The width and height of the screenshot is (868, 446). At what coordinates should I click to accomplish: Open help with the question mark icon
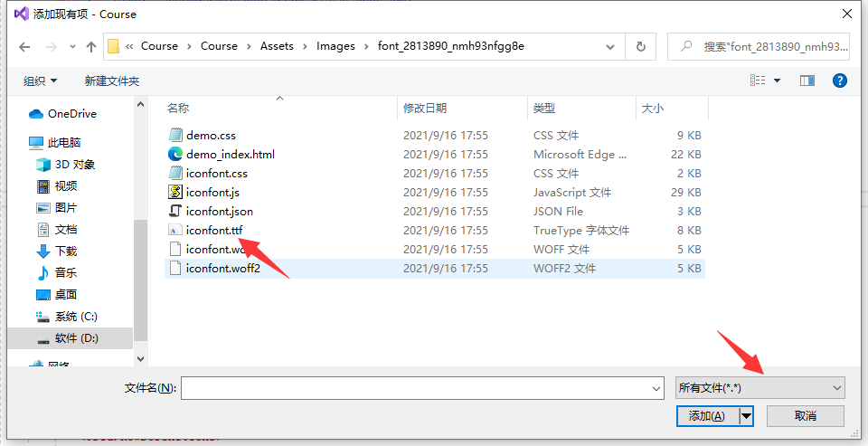pyautogui.click(x=840, y=81)
